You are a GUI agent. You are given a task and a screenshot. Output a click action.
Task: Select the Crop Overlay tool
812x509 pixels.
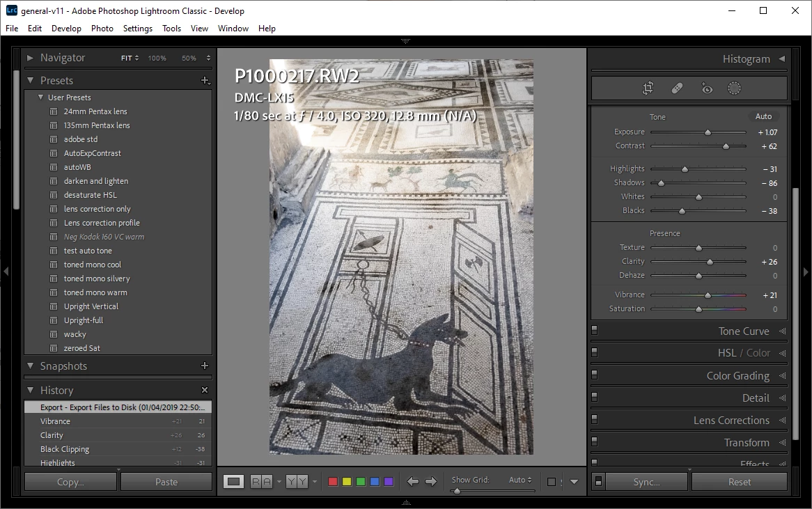[648, 88]
